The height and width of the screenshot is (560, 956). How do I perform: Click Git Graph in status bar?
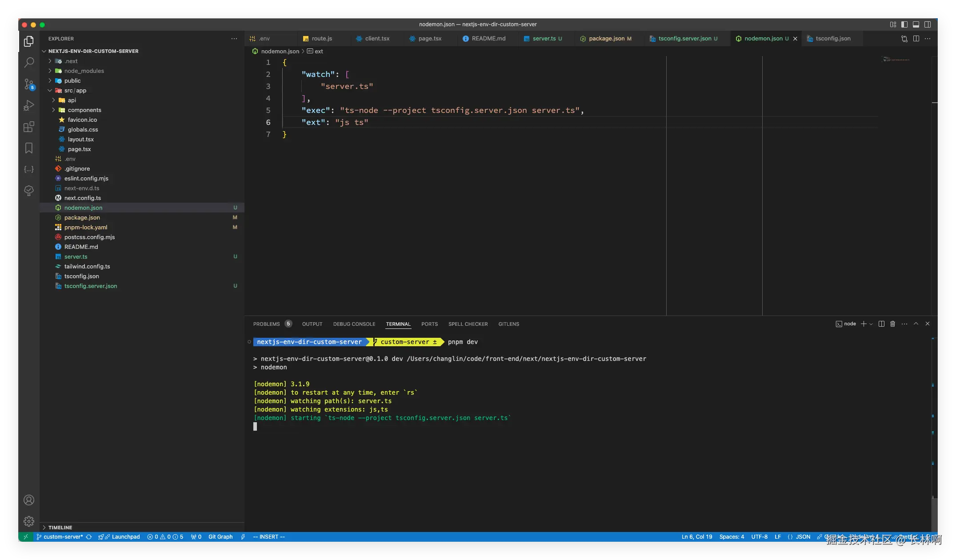tap(220, 537)
